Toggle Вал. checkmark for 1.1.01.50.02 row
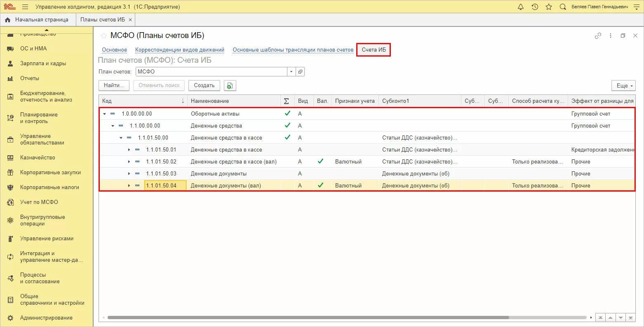Screen dimensions: 644x327 (x=320, y=161)
